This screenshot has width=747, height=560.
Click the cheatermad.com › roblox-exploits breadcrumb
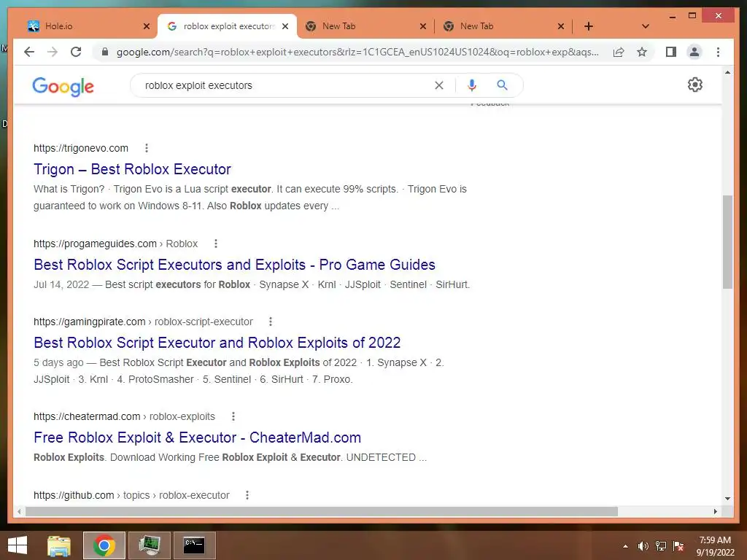point(124,416)
